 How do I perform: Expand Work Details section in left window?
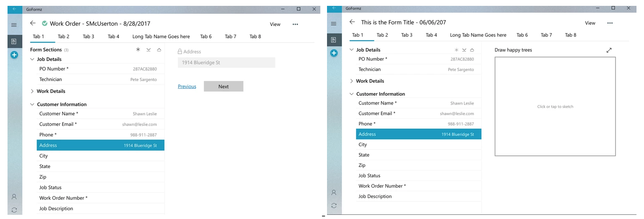[32, 91]
